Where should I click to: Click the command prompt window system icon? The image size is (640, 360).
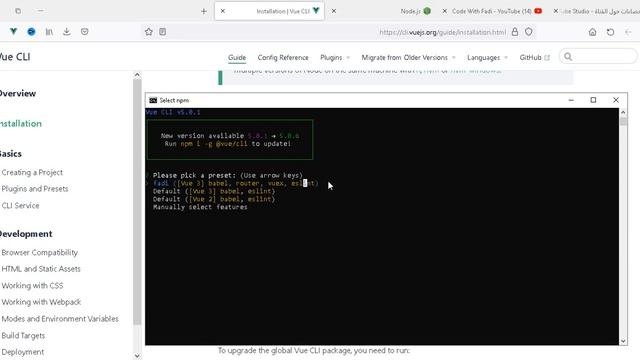pos(153,100)
